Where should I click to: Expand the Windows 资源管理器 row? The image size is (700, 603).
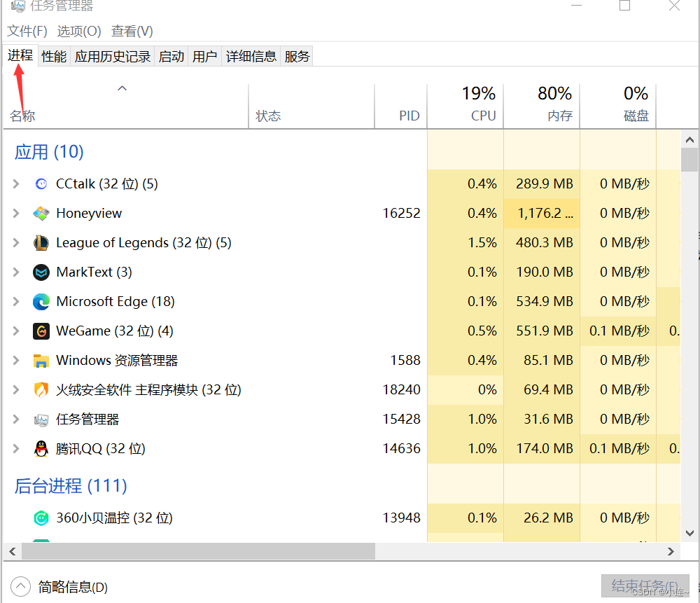coord(16,361)
